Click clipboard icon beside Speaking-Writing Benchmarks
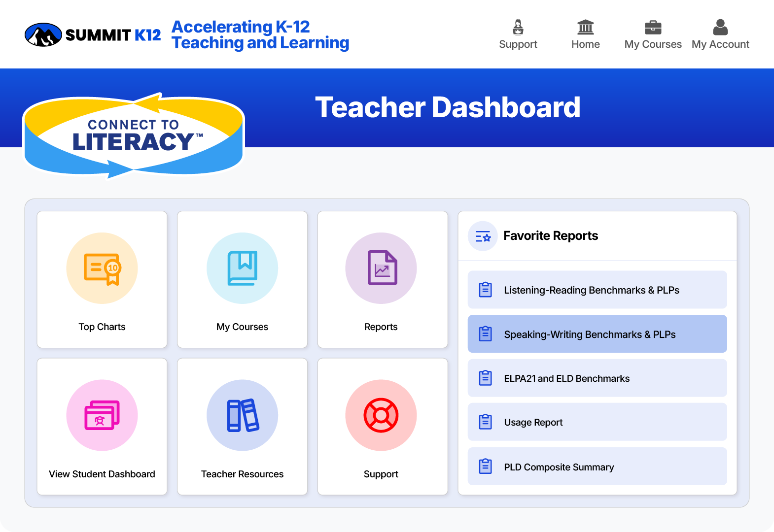This screenshot has height=532, width=774. (x=486, y=334)
